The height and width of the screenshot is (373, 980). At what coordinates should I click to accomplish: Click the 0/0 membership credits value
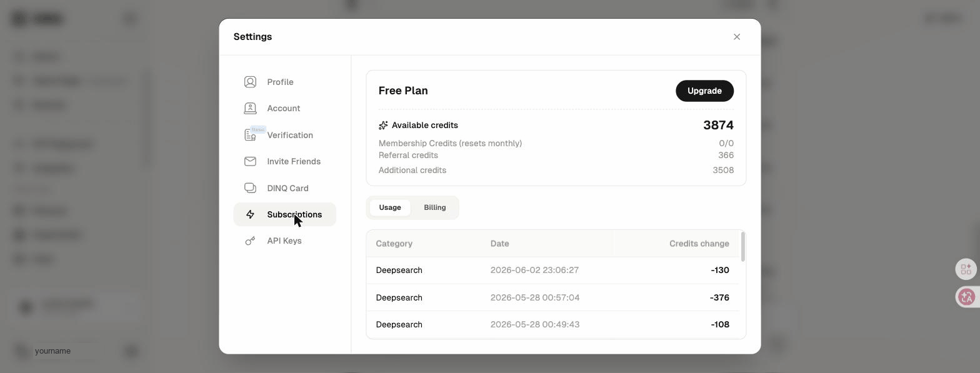coord(726,144)
